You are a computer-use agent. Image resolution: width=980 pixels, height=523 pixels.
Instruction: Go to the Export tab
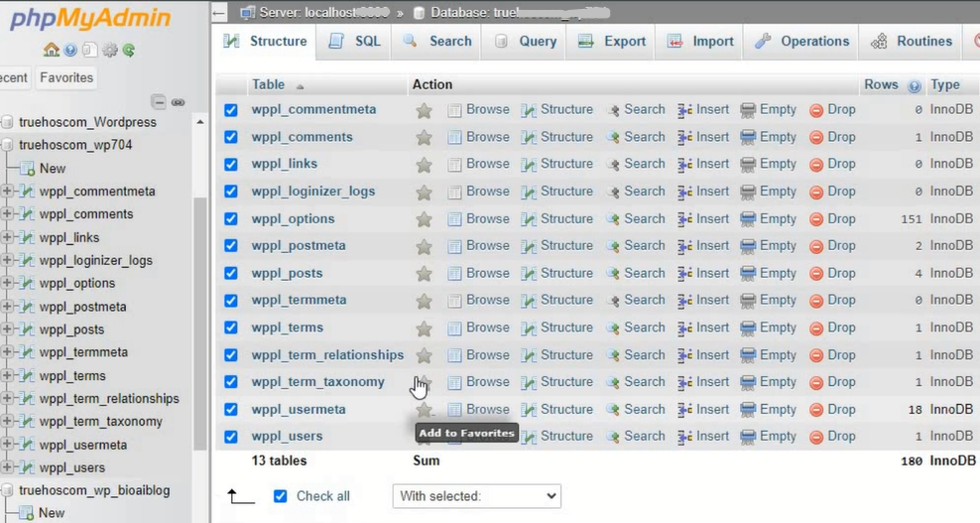[611, 42]
